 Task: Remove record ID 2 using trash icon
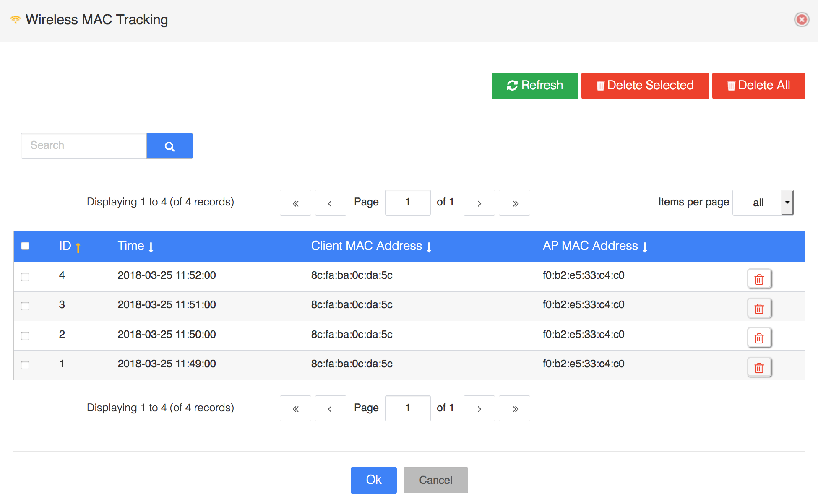tap(759, 338)
